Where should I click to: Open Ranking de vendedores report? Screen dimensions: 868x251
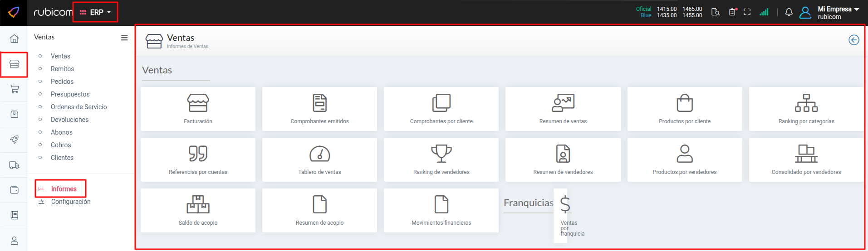pyautogui.click(x=441, y=159)
